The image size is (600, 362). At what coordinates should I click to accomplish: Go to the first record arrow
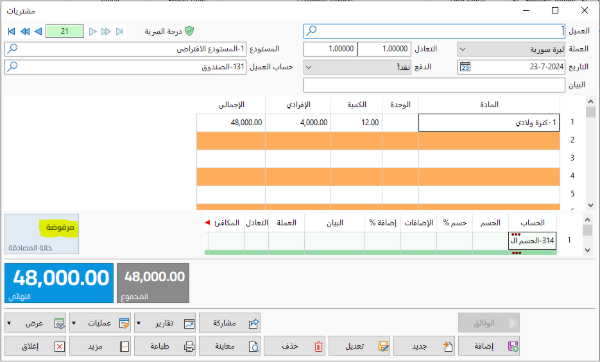click(x=11, y=31)
